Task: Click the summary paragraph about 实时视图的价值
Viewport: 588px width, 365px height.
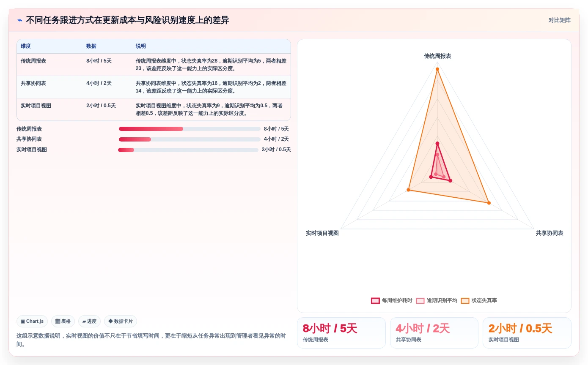Action: point(151,340)
